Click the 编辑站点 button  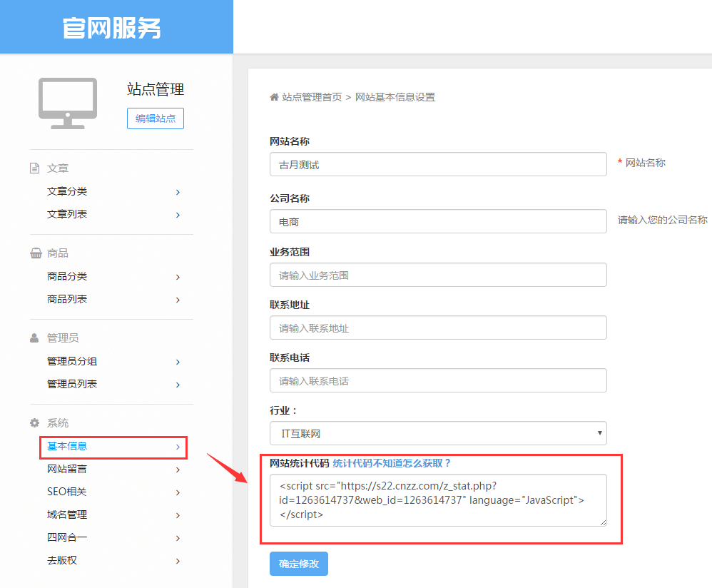pos(155,118)
